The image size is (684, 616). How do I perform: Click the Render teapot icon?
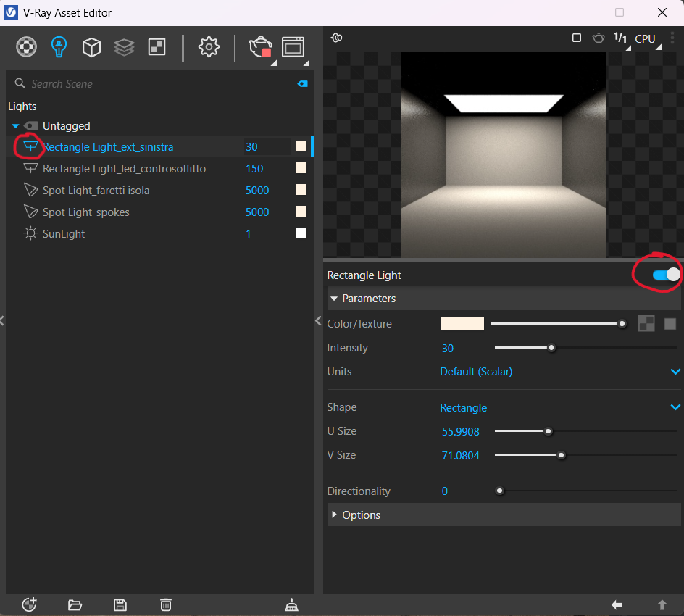click(x=260, y=47)
